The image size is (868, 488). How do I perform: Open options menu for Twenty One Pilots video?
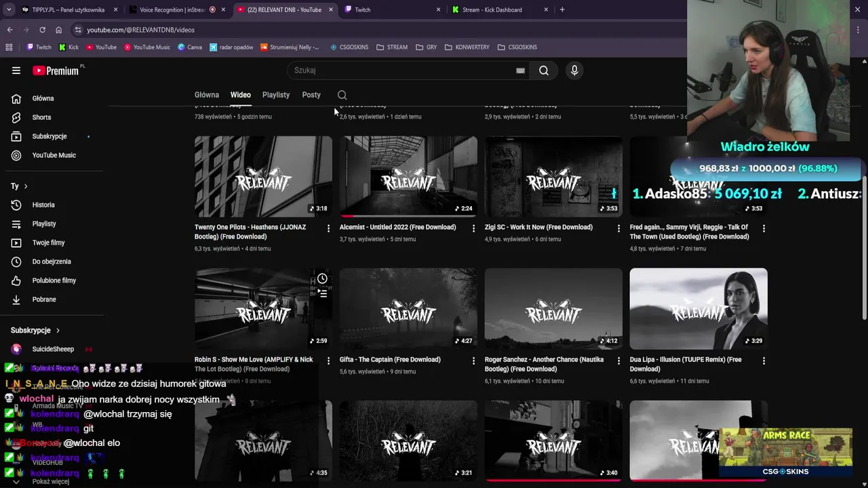328,228
